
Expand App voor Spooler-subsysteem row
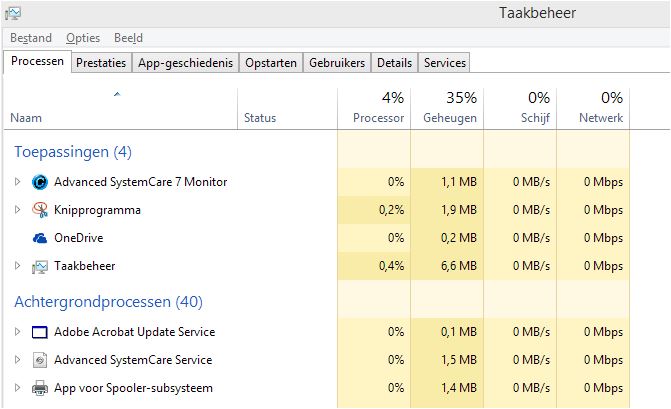[x=17, y=388]
